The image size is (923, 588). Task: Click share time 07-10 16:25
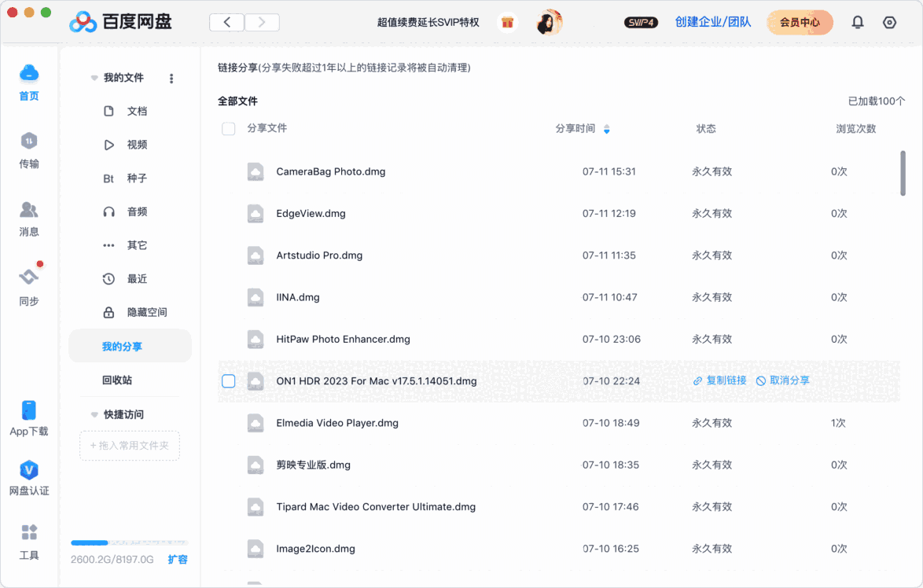point(610,549)
